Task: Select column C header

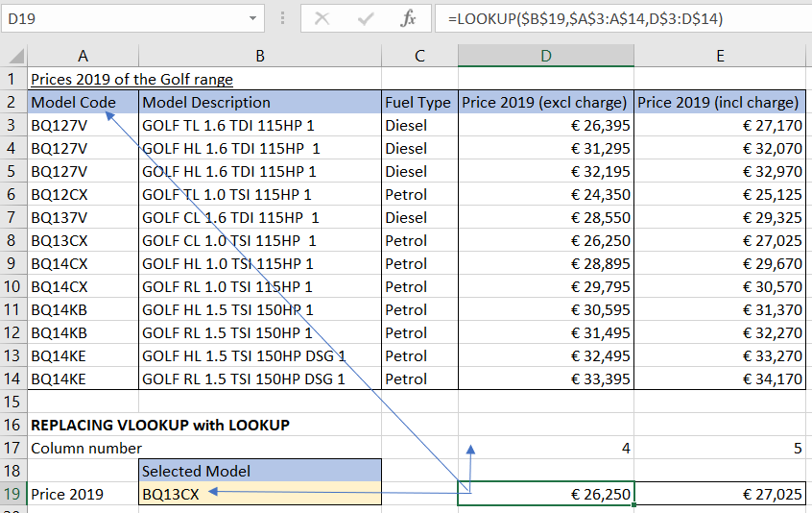Action: pos(419,56)
